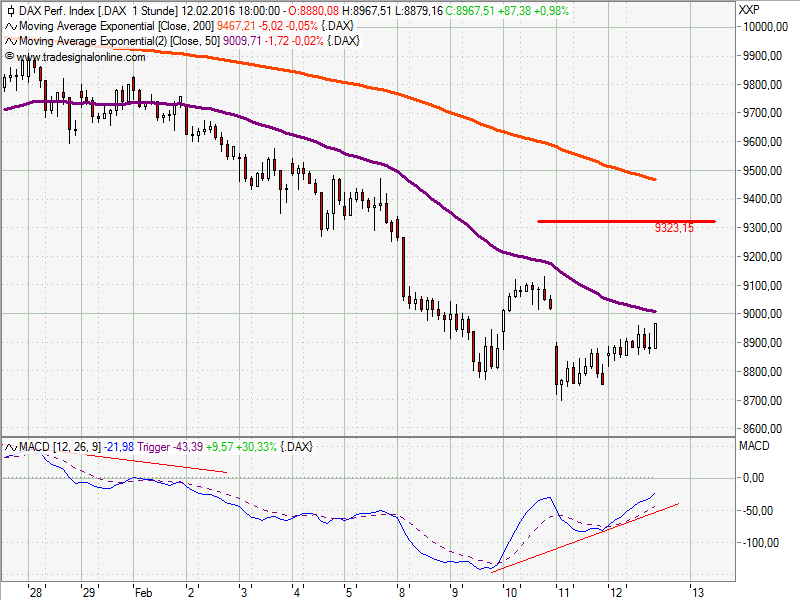Open the www.tradesignalonline.com link

80,57
